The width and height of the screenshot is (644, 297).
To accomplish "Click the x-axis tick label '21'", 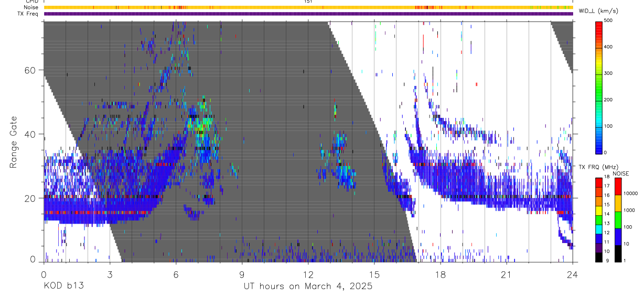I will 506,274.
